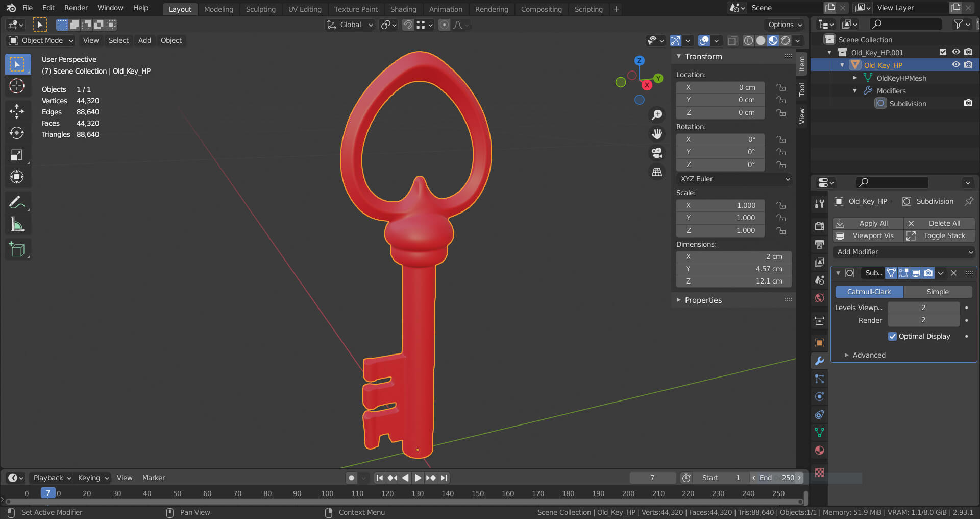Open Global transform orientation dropdown
This screenshot has height=519, width=980.
pos(350,25)
